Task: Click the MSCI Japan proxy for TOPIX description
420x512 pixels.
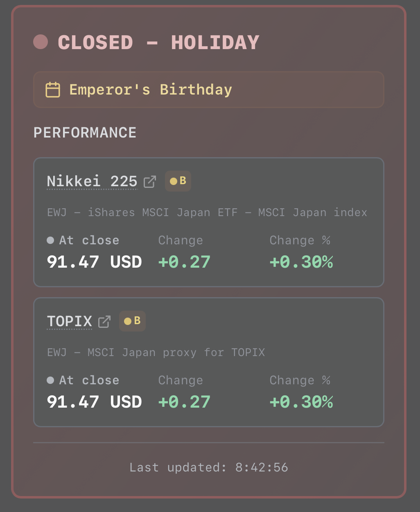Action: coord(156,352)
